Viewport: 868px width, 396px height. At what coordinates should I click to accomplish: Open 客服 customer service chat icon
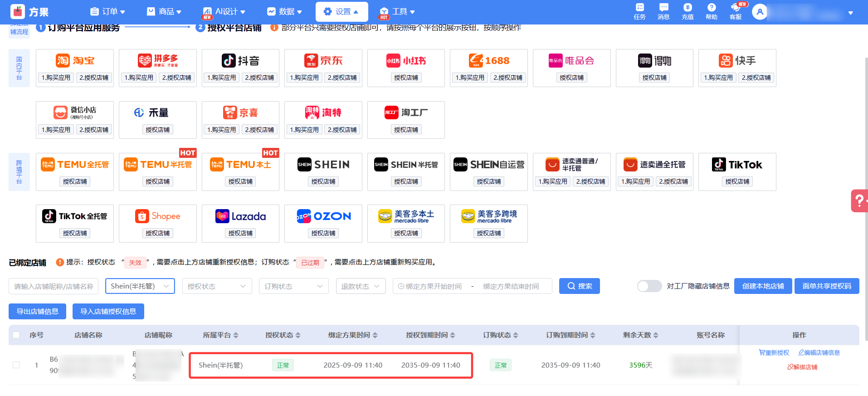[x=736, y=11]
